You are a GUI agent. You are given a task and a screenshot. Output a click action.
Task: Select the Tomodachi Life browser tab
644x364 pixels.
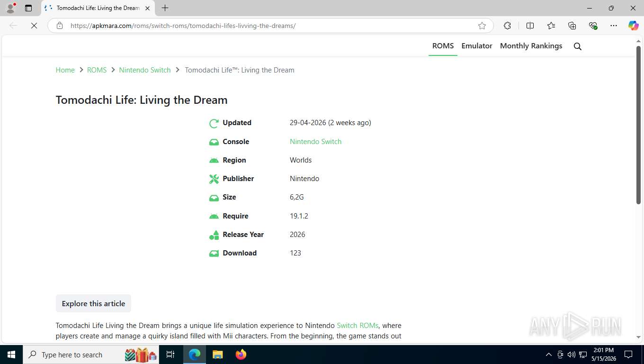[97, 8]
